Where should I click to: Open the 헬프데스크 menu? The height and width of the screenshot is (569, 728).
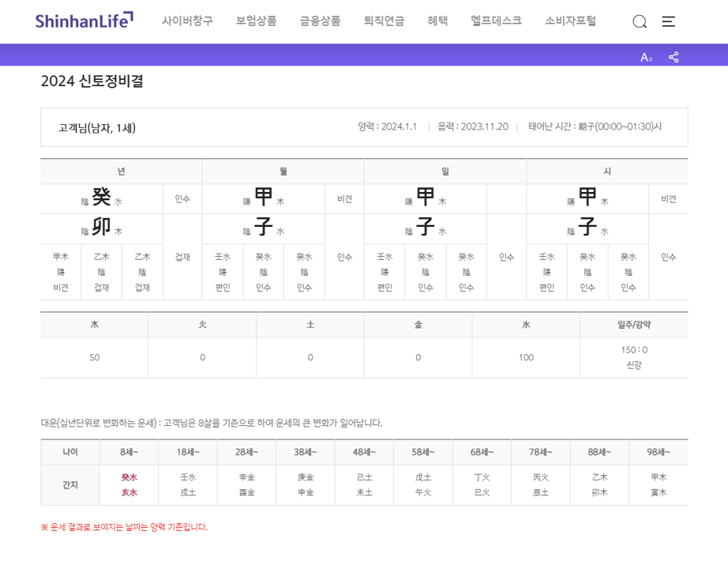(495, 21)
